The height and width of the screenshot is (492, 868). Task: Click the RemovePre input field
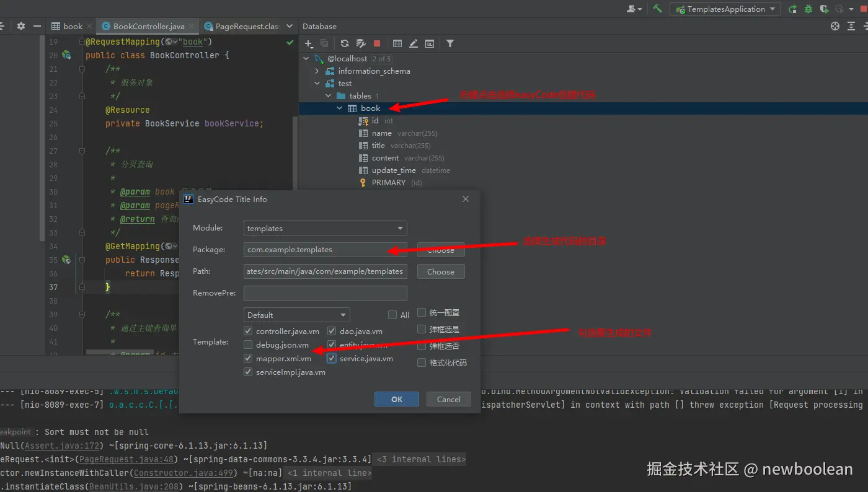pos(325,293)
